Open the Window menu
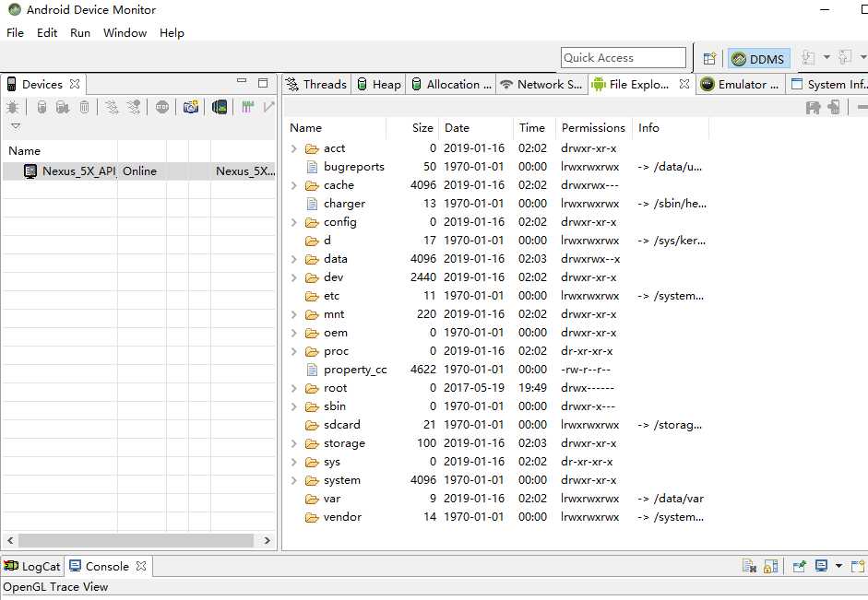 point(125,32)
